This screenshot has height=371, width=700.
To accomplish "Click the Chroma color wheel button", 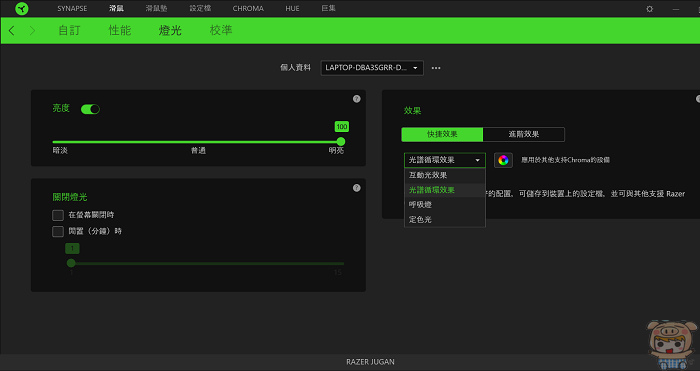I will [503, 160].
